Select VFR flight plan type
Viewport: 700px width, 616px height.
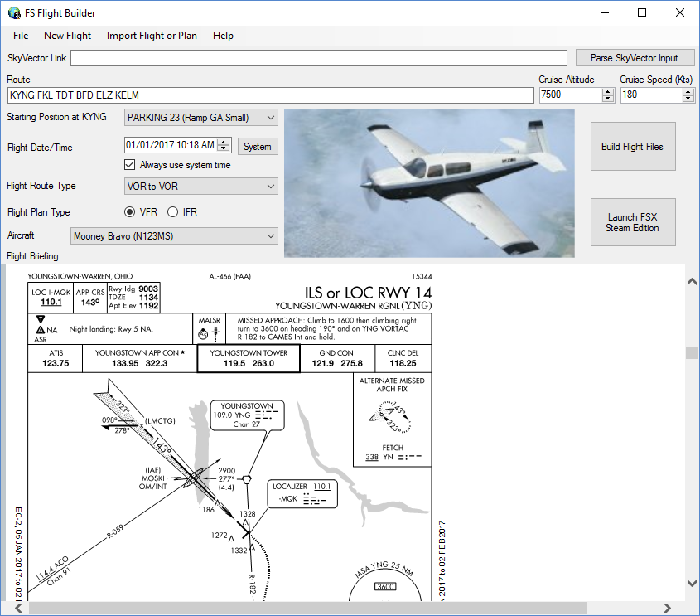129,212
